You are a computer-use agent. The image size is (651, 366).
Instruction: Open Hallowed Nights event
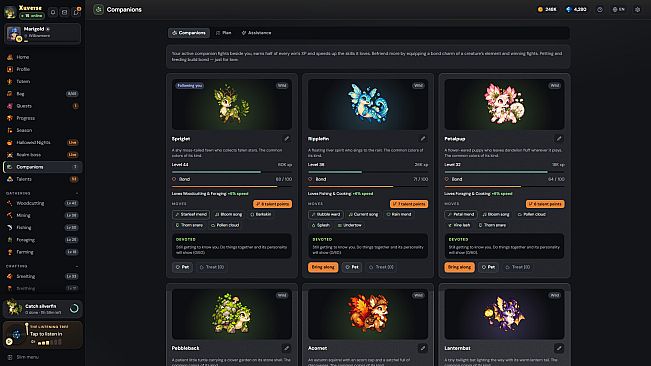click(x=42, y=142)
